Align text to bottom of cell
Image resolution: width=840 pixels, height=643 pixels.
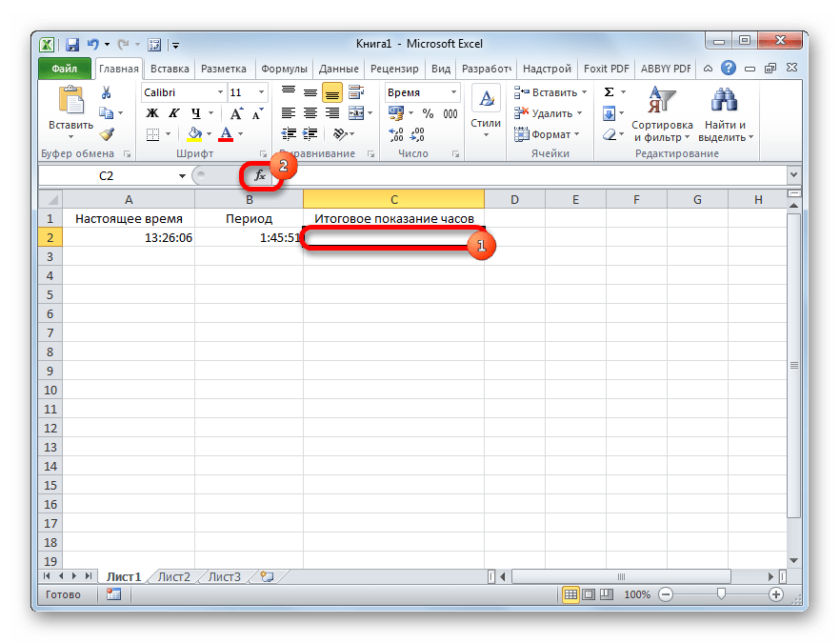point(332,92)
